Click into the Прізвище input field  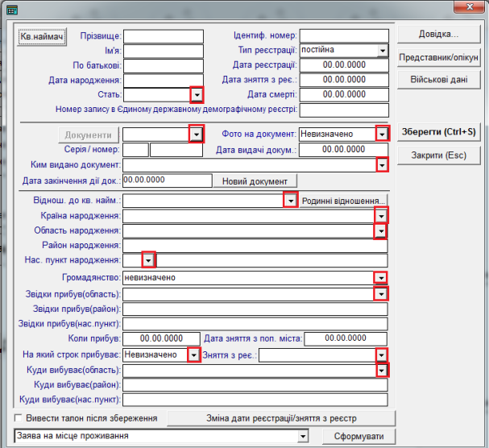tap(164, 36)
